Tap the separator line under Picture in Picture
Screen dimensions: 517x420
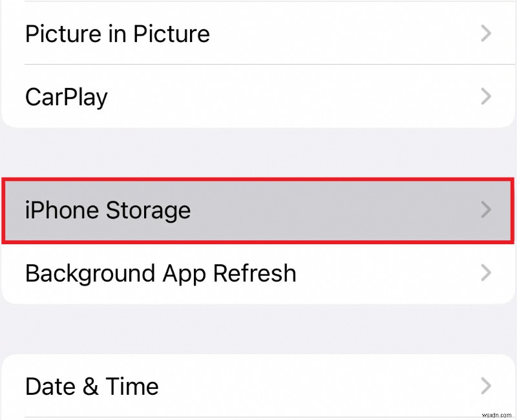click(x=258, y=65)
